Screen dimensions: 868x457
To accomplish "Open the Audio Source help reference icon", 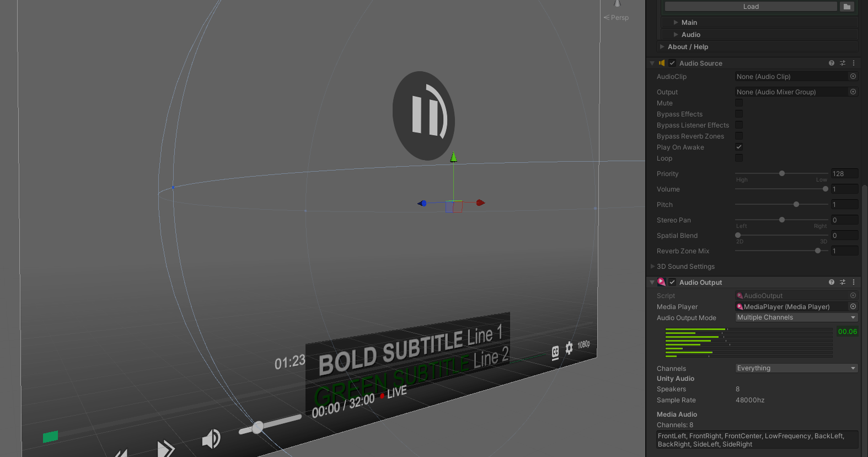I will (832, 63).
